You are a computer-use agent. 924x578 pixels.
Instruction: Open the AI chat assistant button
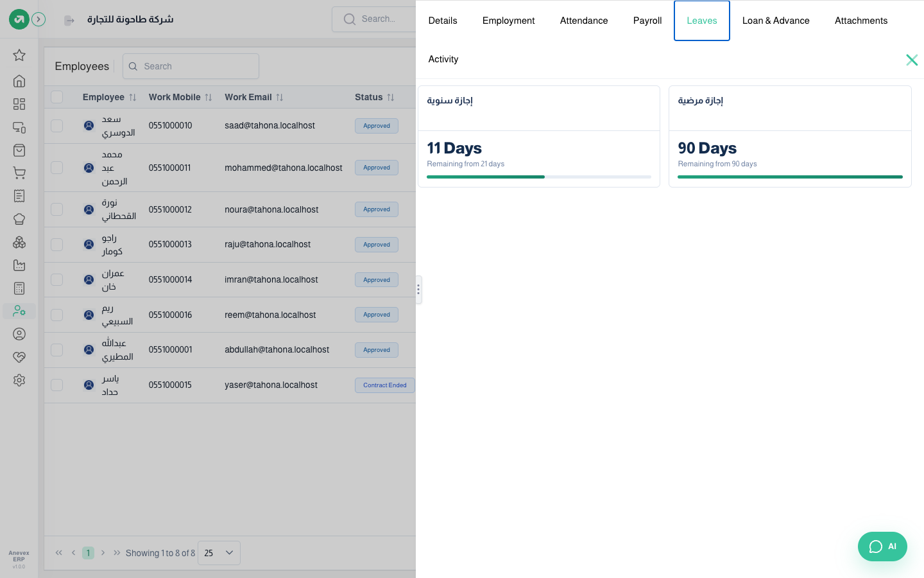coord(882,547)
